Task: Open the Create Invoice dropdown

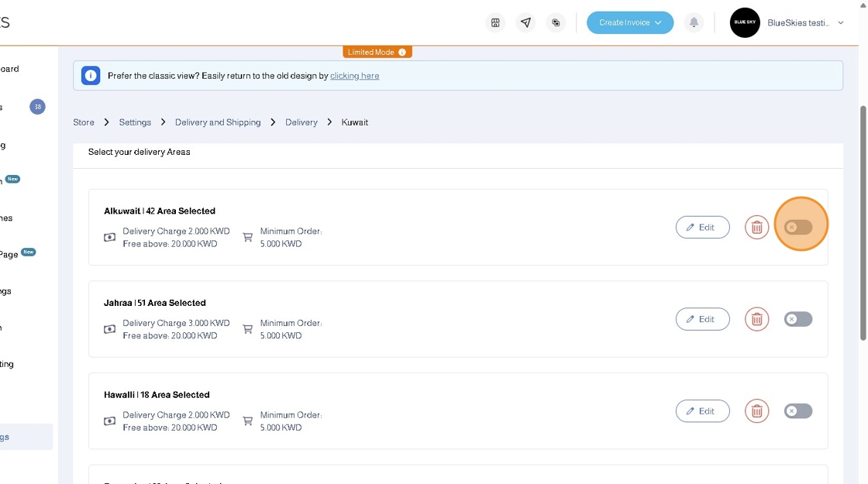Action: coord(630,22)
